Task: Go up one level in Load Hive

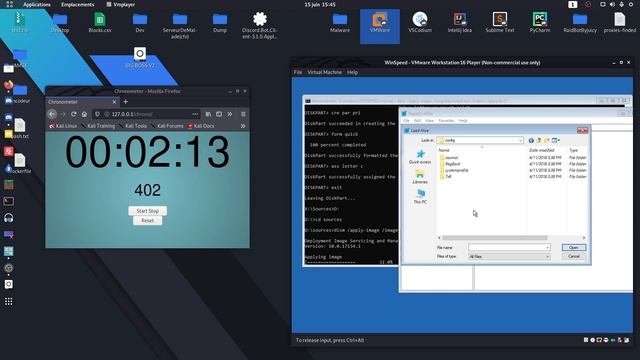Action: click(539, 140)
